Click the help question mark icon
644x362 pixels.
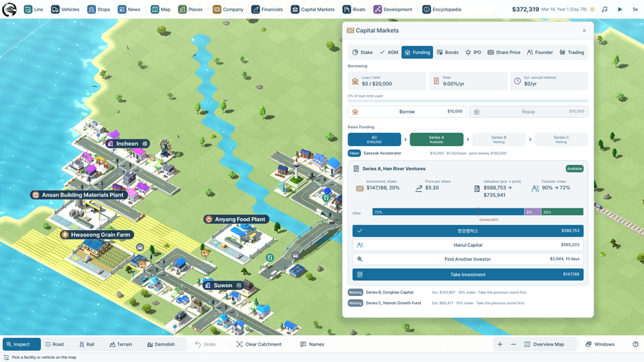(635, 344)
